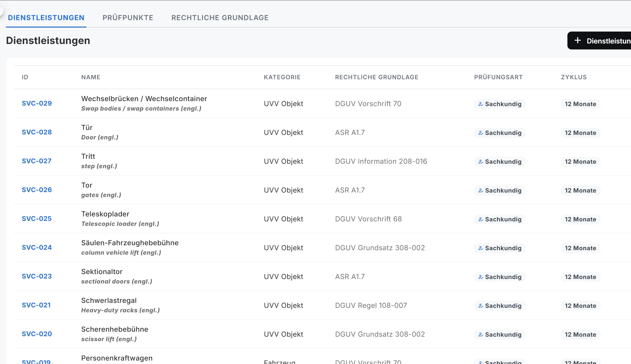
Task: Click 'DGUV Regel 108-007' cell
Action: pyautogui.click(x=371, y=306)
